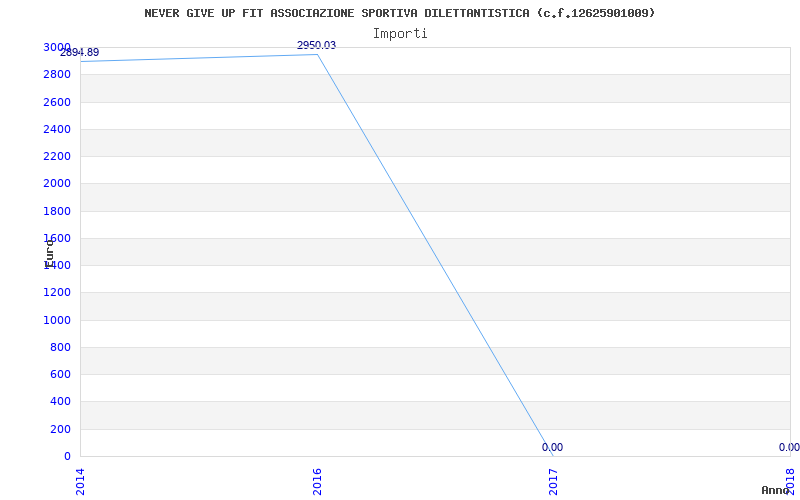This screenshot has width=800, height=500.
Task: Click the 1800 y-axis tick label
Action: (x=57, y=211)
